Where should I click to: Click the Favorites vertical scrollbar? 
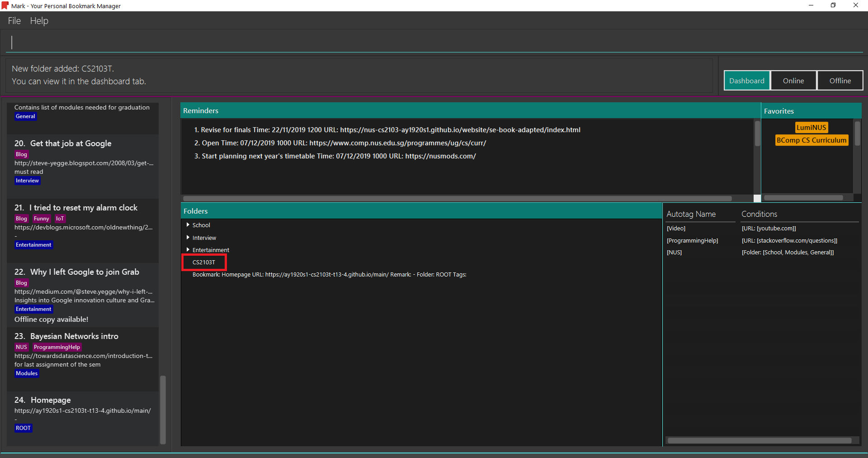pyautogui.click(x=857, y=133)
